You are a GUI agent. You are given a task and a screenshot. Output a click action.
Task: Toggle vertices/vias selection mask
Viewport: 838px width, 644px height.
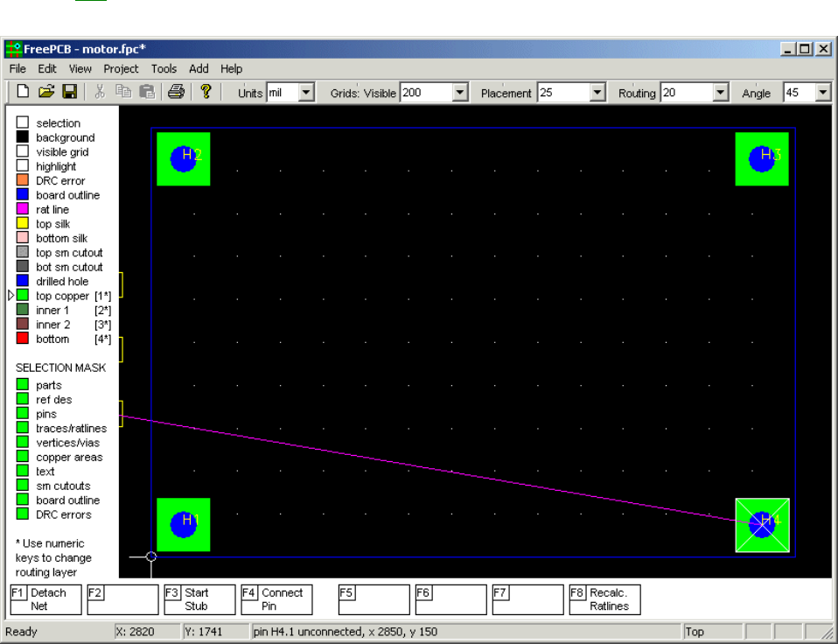(23, 442)
